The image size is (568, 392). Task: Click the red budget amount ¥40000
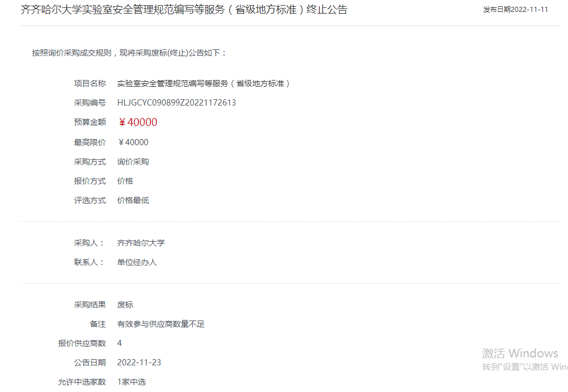pos(138,122)
